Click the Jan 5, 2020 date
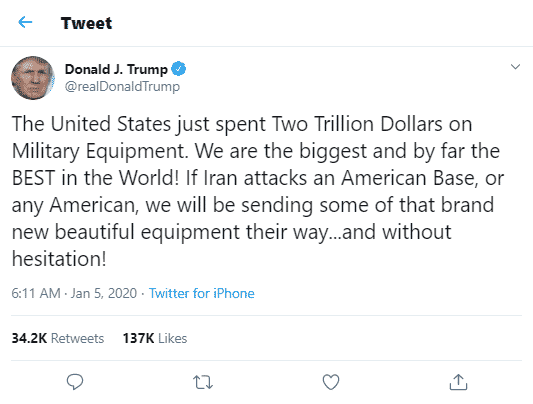Image resolution: width=533 pixels, height=404 pixels. click(104, 293)
